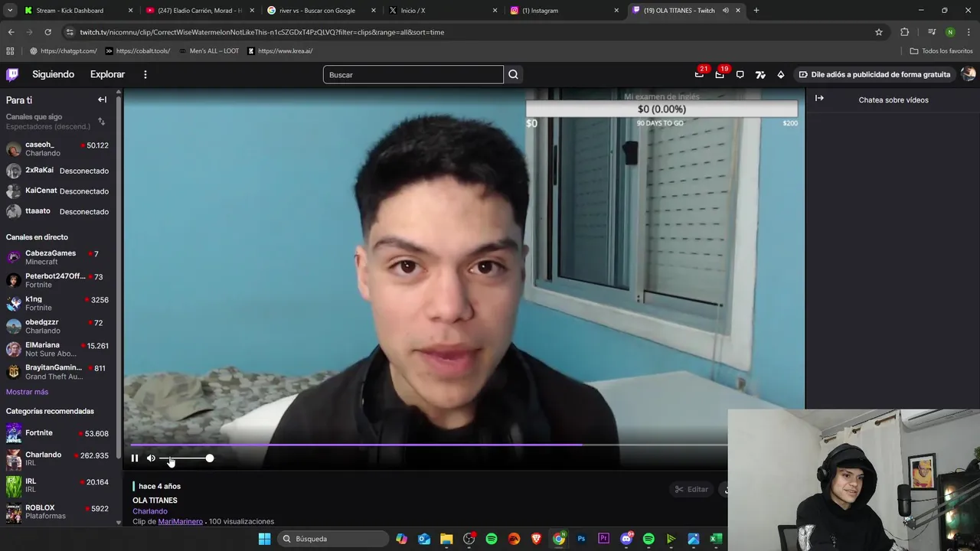Open 2xRaKai channel
980x551 pixels.
coord(57,171)
